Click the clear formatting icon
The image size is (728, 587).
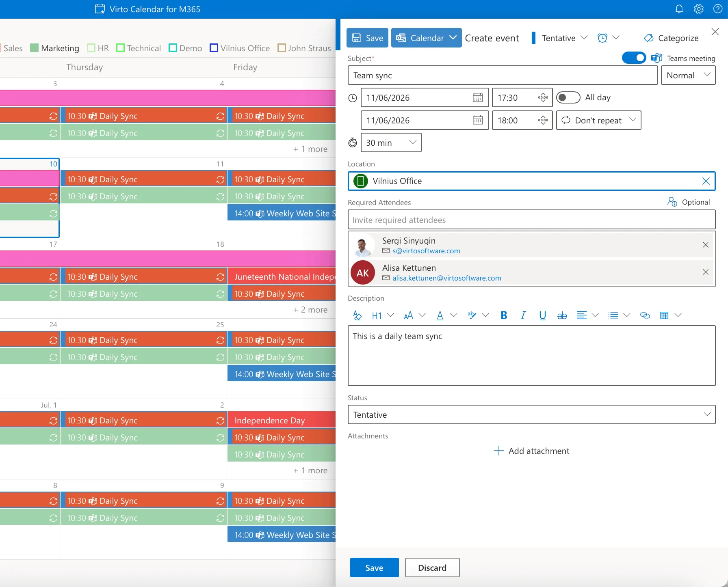click(357, 315)
